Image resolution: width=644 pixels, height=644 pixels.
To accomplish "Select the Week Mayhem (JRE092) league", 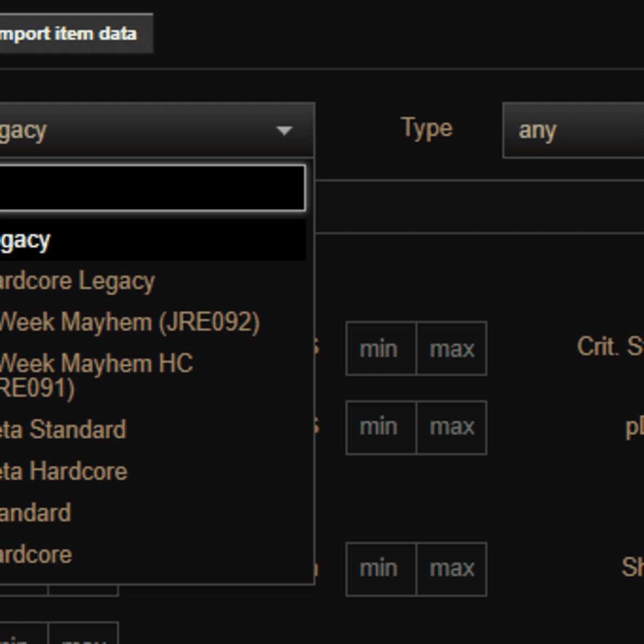I will (129, 322).
